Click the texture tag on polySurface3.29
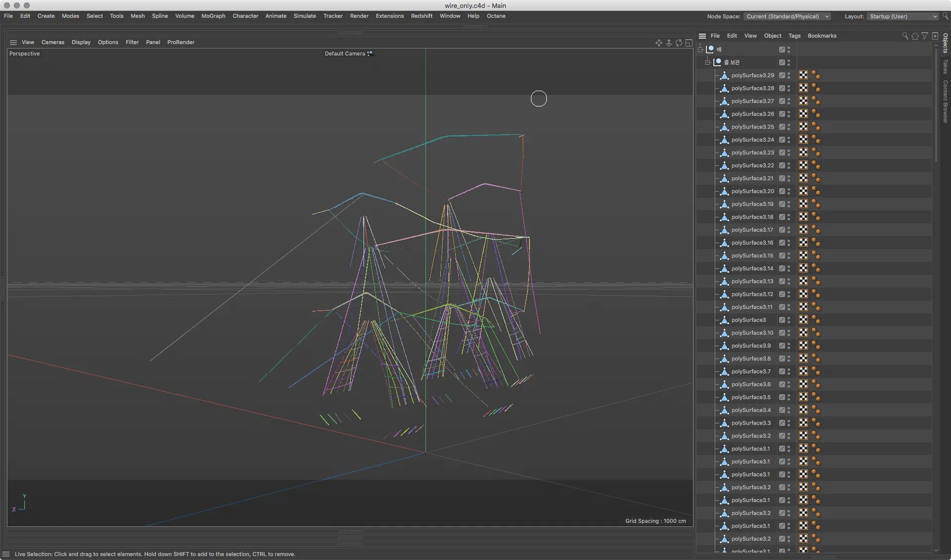951x560 pixels. (x=803, y=75)
